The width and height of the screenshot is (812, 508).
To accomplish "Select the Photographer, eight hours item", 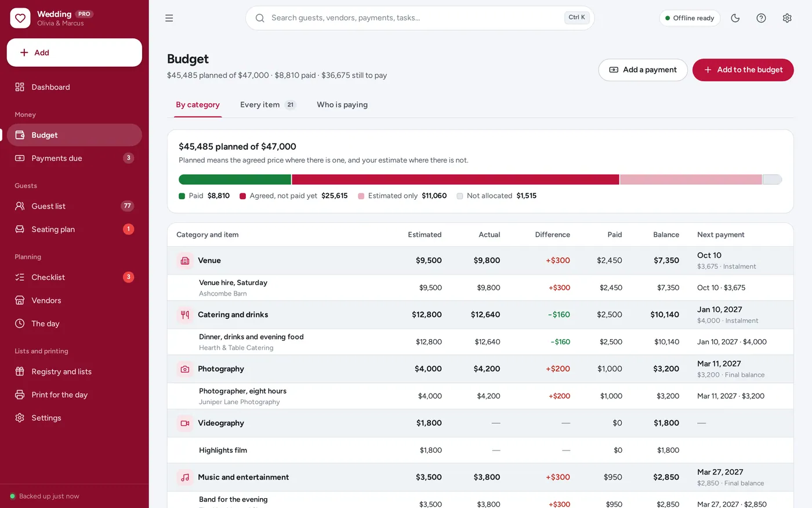I will (x=480, y=397).
